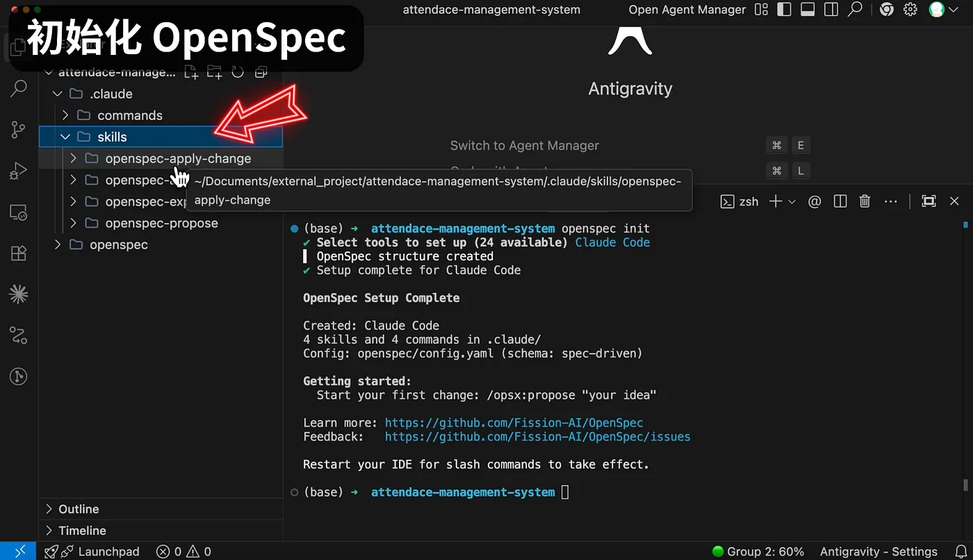Open the Search view in activity bar

point(19,88)
